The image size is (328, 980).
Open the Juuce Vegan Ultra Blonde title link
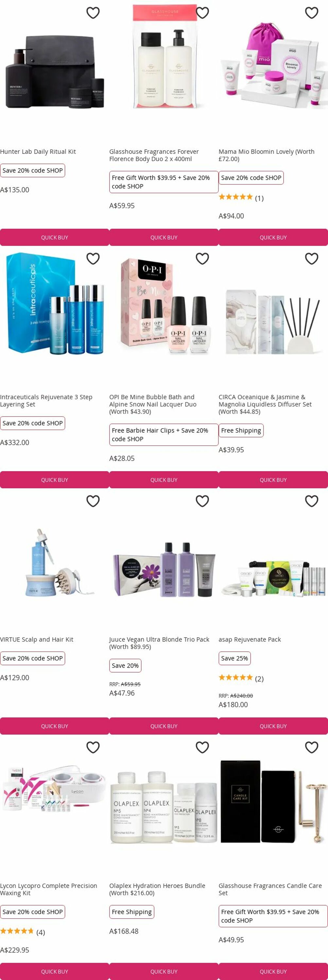[159, 643]
